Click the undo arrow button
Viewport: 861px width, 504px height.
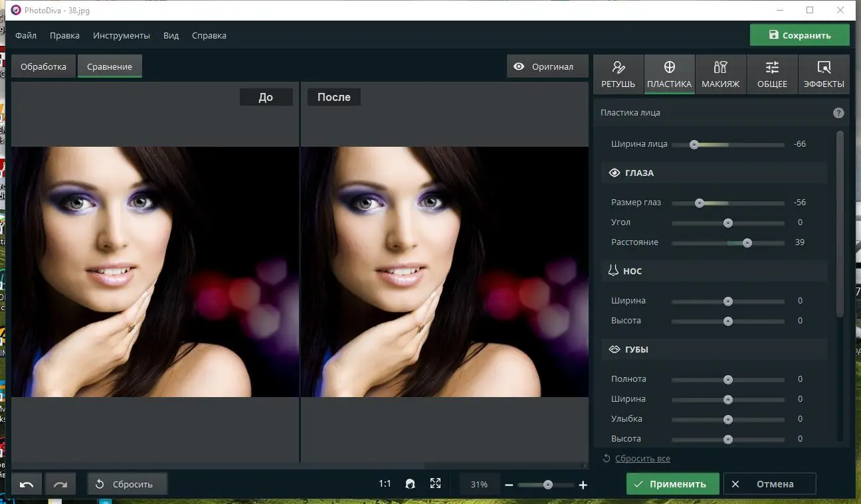(x=27, y=484)
